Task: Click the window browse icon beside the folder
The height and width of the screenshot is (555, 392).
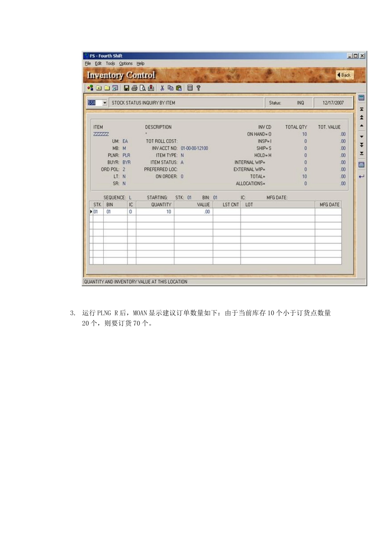Action: pyautogui.click(x=115, y=88)
